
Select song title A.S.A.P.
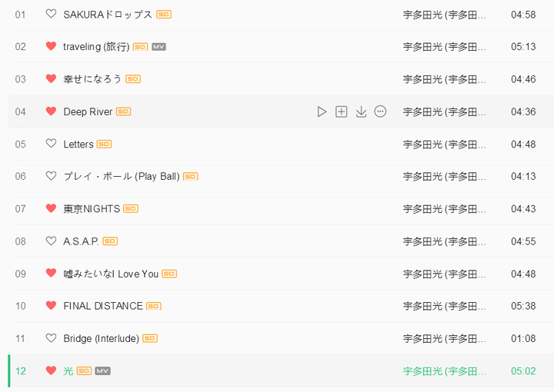point(82,241)
